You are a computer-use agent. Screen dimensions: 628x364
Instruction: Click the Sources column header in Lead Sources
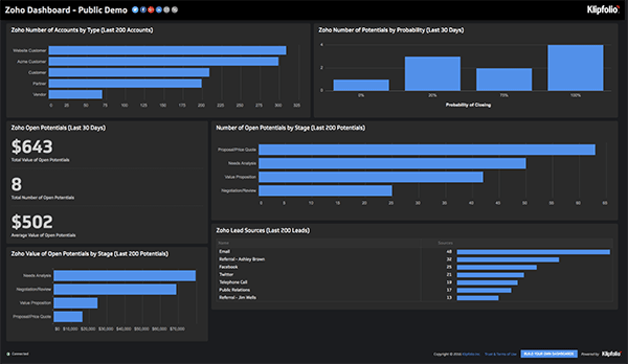click(x=445, y=243)
